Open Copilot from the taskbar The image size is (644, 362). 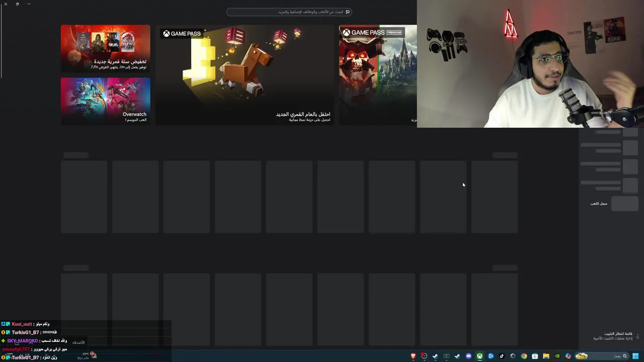(568, 356)
